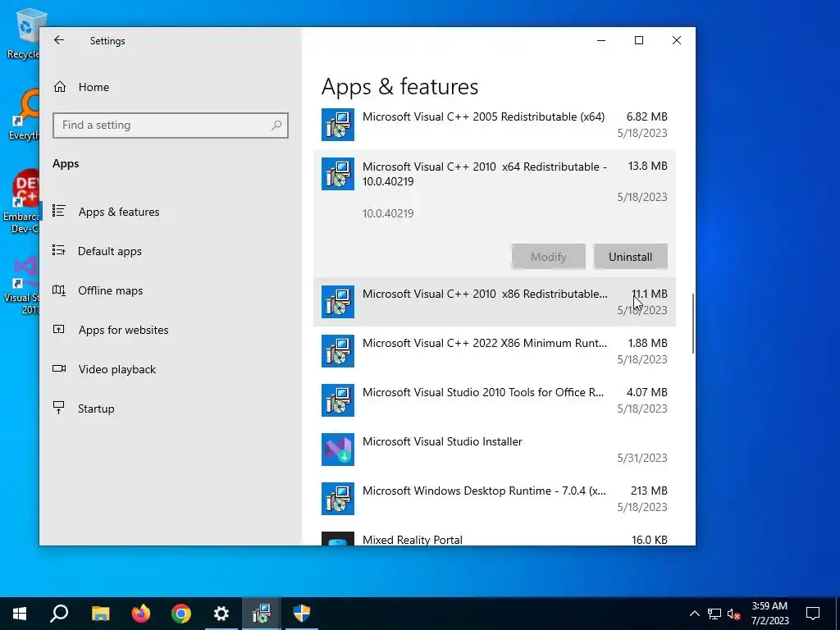Select the Mixed Reality Portal entry

(x=494, y=536)
